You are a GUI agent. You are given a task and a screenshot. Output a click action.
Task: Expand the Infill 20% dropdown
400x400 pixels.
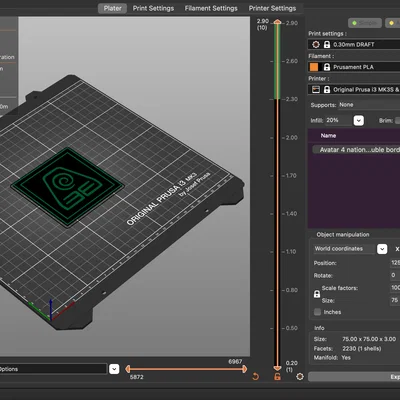pyautogui.click(x=358, y=120)
